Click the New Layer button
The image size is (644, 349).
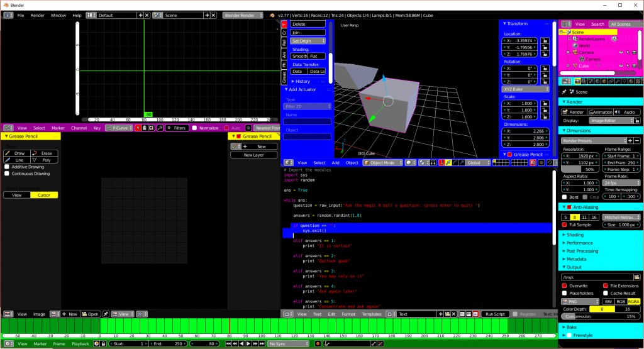point(254,155)
